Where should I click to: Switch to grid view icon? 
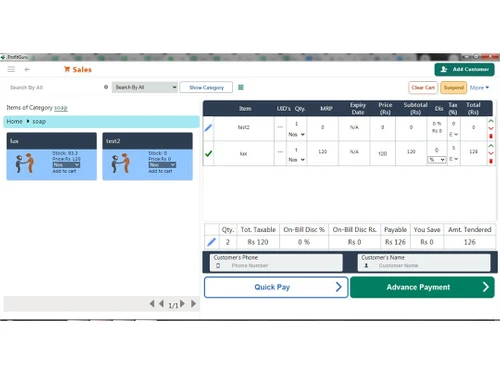[x=241, y=87]
